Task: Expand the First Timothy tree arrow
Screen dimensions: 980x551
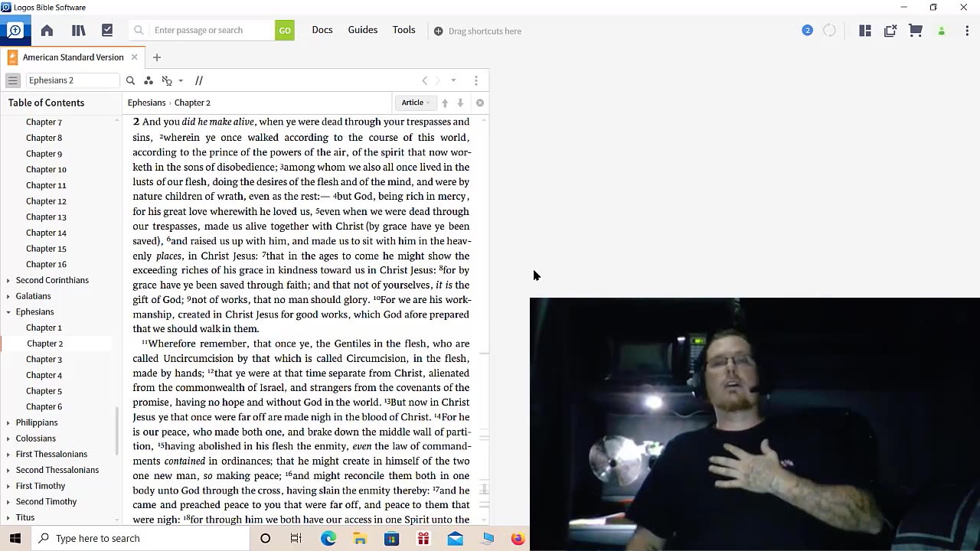Action: pyautogui.click(x=8, y=486)
